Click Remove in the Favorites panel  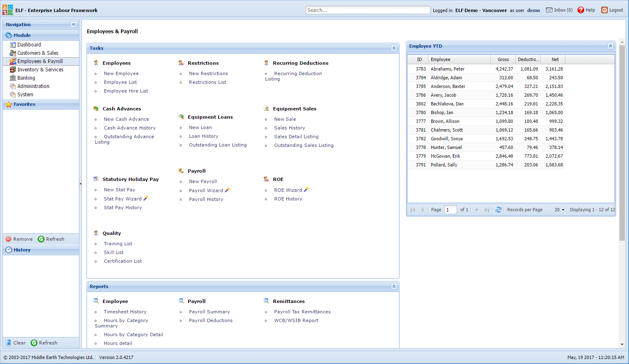tap(19, 239)
